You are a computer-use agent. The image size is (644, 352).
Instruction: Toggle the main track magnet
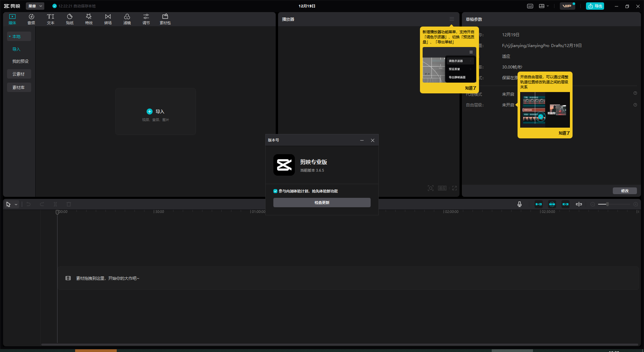point(539,204)
